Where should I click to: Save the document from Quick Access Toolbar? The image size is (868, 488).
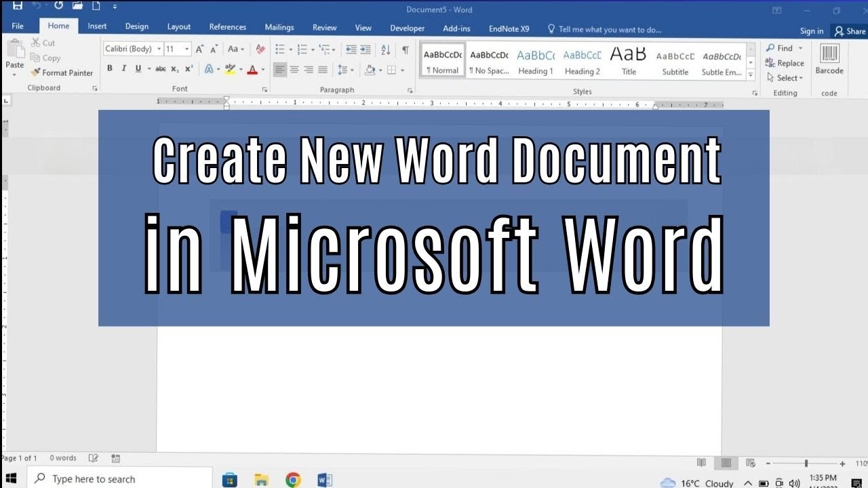(17, 6)
